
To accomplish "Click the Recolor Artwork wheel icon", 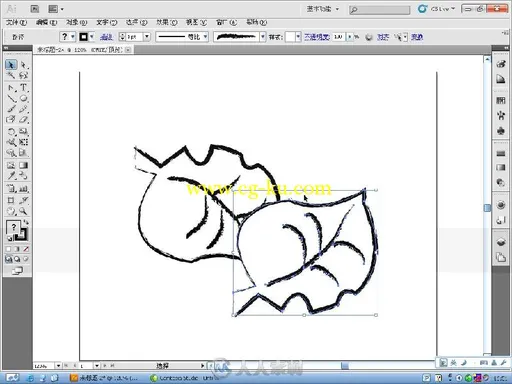I will tap(369, 37).
